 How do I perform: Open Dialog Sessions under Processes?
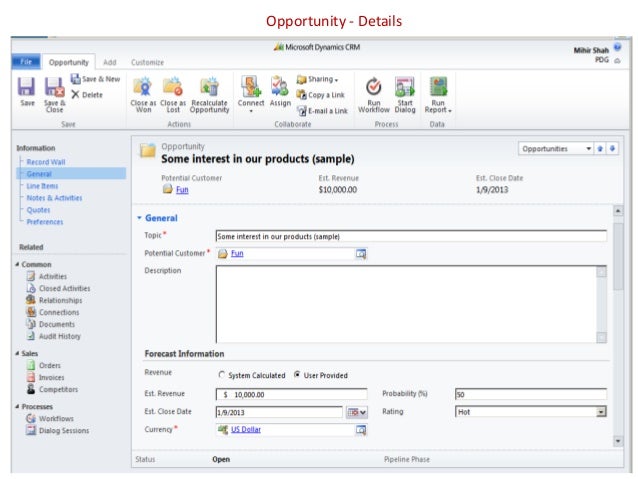[x=63, y=431]
